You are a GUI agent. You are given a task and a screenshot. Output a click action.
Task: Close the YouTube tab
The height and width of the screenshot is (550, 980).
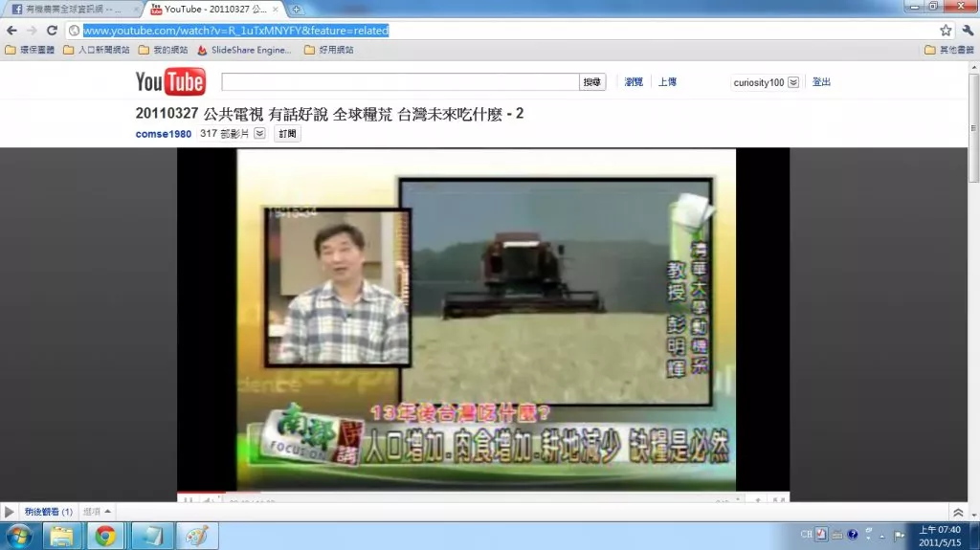tap(275, 10)
